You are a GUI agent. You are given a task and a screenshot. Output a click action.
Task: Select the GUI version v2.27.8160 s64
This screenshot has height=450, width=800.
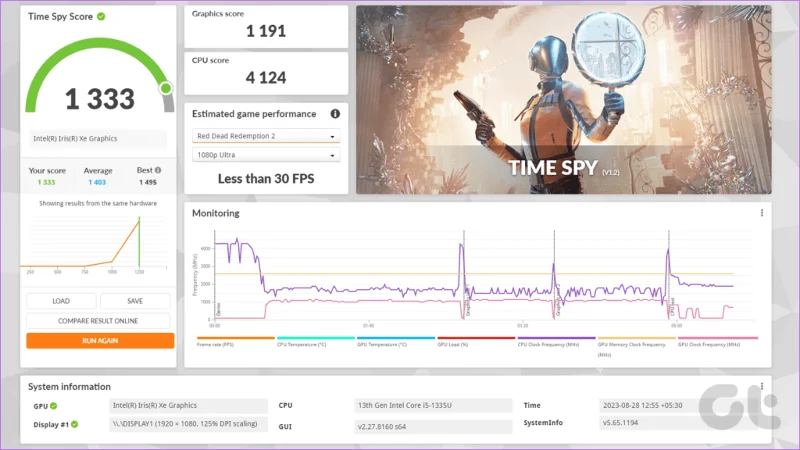(x=433, y=427)
